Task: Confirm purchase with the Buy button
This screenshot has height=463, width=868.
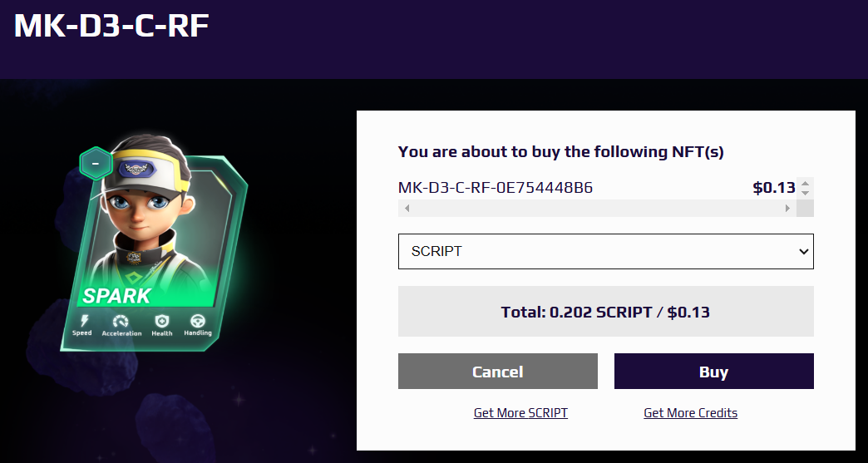Action: pos(713,372)
